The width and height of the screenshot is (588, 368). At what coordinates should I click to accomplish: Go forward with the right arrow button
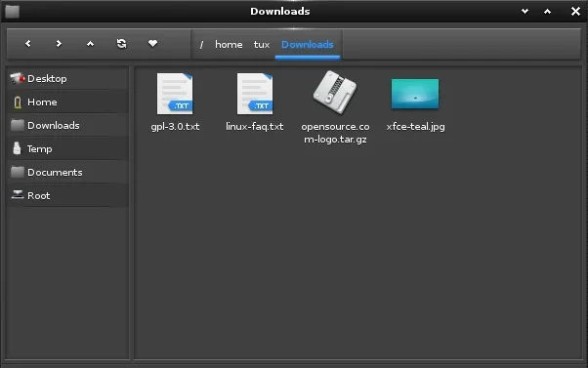[59, 44]
